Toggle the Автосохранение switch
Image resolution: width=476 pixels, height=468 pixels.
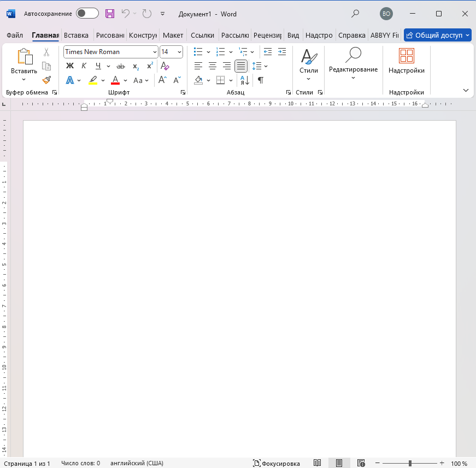[x=87, y=14]
